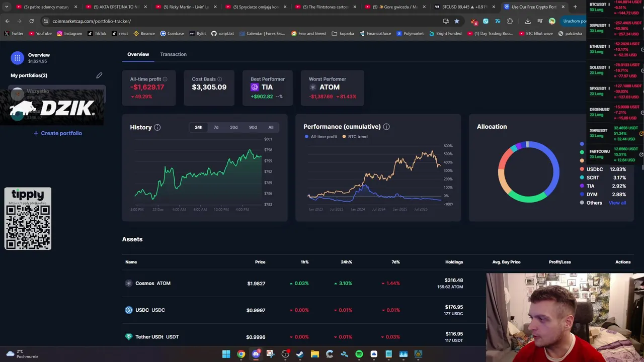Click the Holdings column header
Image resolution: width=644 pixels, height=362 pixels.
point(454,262)
